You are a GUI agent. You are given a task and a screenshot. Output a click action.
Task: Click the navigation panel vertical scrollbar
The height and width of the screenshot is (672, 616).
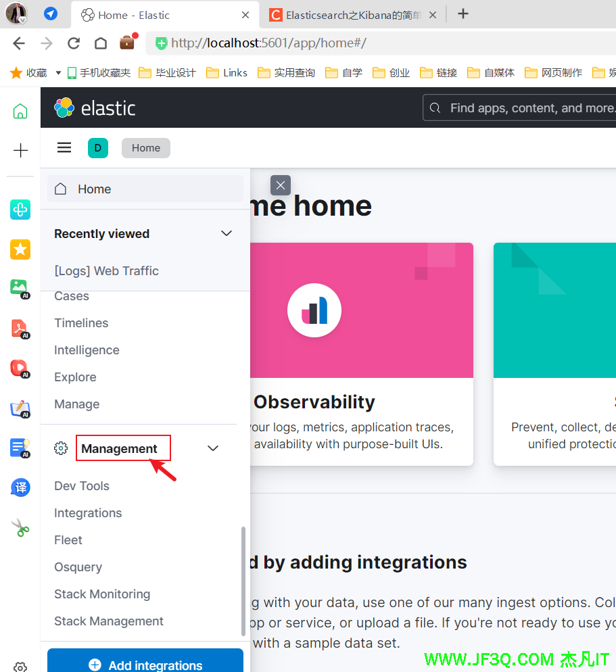pos(243,581)
